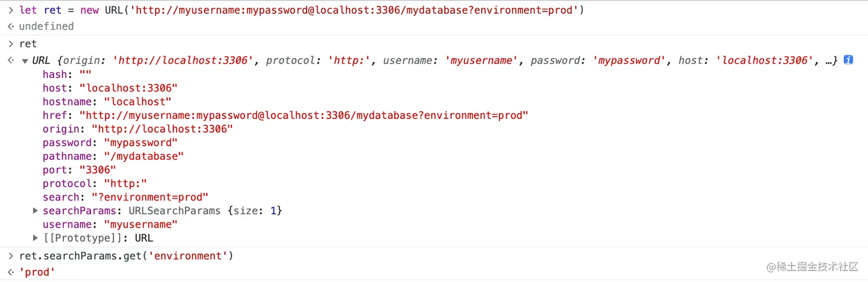Viewport: 868px width, 282px height.
Task: Click the prompt chevron before ret.searchParams.get
Action: 10,256
